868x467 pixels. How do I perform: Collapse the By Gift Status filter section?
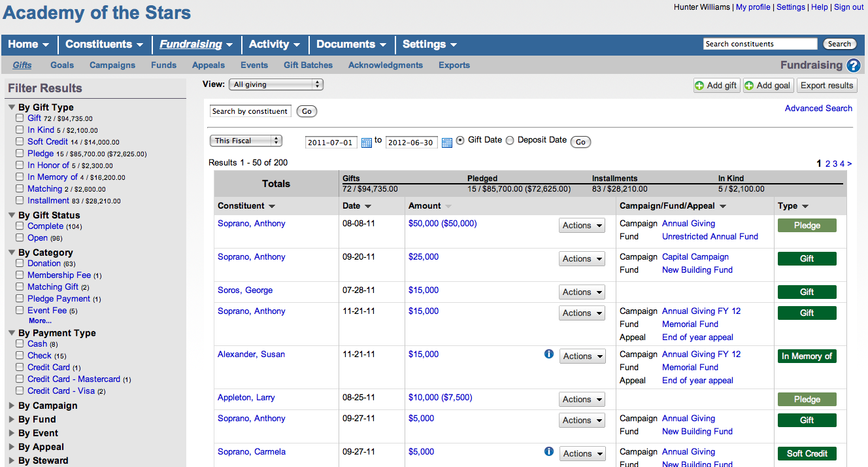tap(12, 215)
